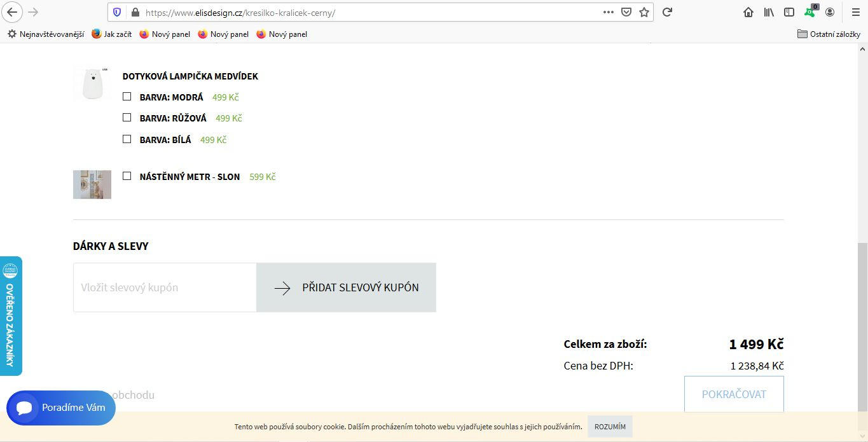Screen dimensions: 868x442
Task: Expand the page actions three-dot menu
Action: coord(608,12)
